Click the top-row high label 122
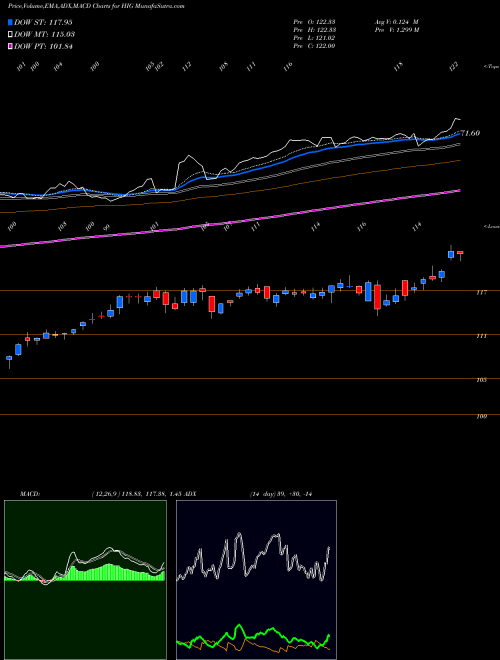This screenshot has width=500, height=660. click(453, 67)
